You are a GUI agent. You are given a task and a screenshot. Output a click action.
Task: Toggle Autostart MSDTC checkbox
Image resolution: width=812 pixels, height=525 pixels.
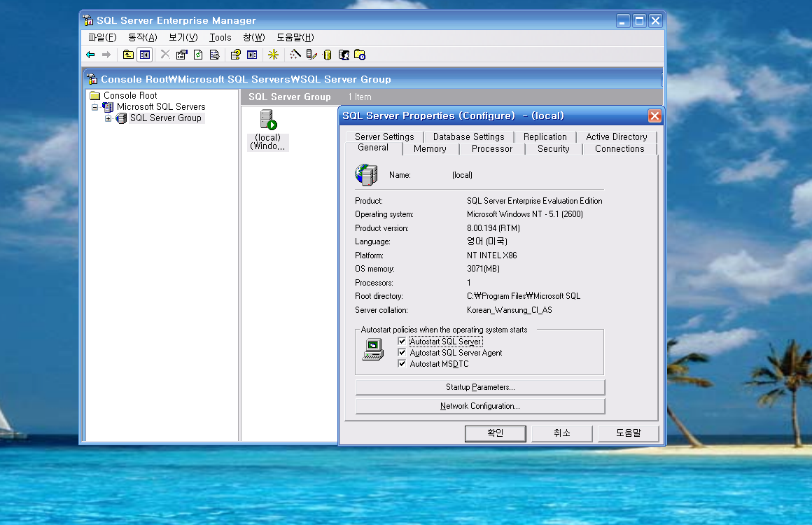pos(402,363)
